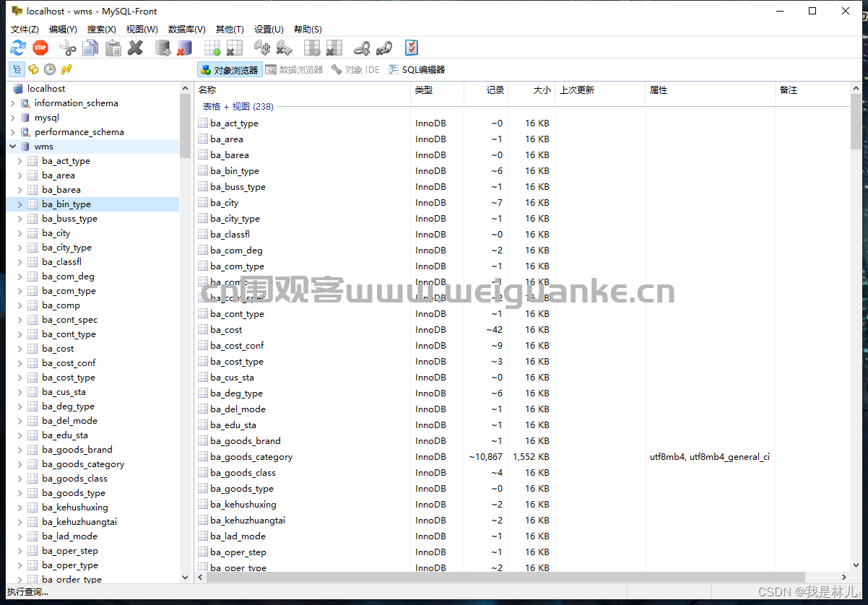868x605 pixels.
Task: Click the Refresh toolbar icon
Action: [x=17, y=48]
